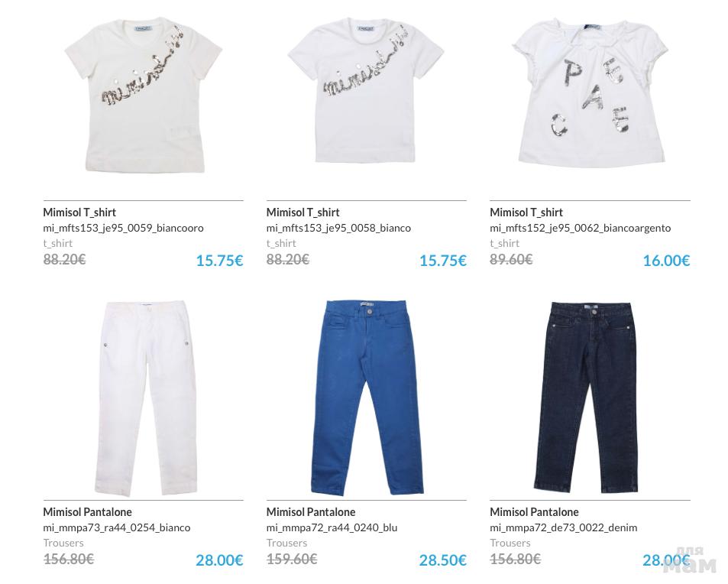The height and width of the screenshot is (584, 728).
Task: Click the Mimisol Pantalone title for denim
Action: (x=535, y=512)
